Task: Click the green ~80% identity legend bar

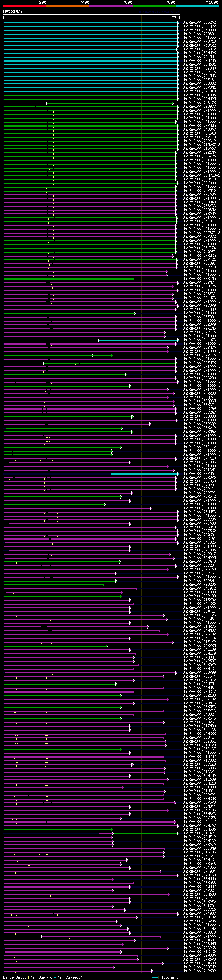Action: point(154,6)
